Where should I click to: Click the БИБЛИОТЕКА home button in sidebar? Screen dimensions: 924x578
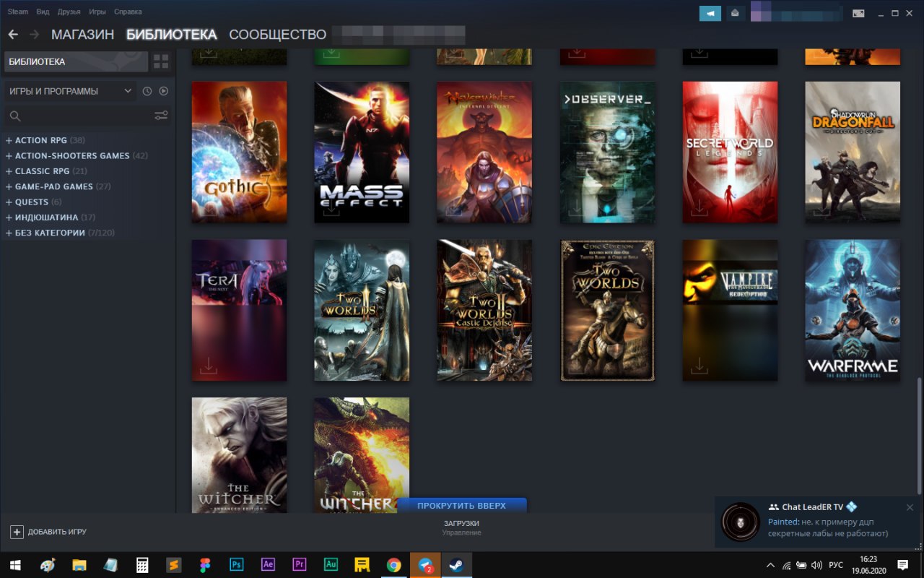click(76, 61)
